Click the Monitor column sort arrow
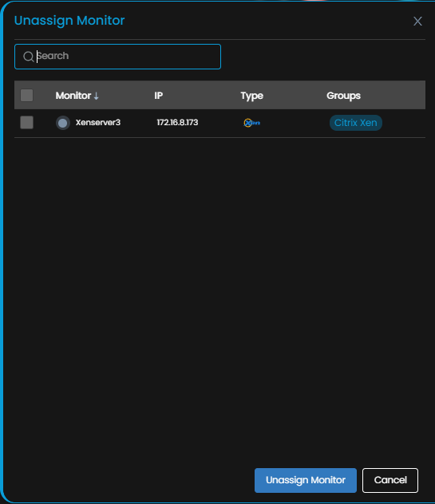This screenshot has height=504, width=435. [96, 96]
